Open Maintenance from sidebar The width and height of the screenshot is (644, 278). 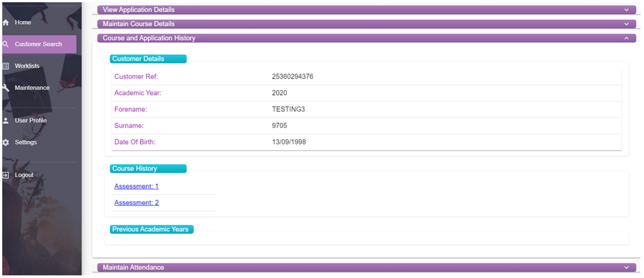(x=32, y=88)
